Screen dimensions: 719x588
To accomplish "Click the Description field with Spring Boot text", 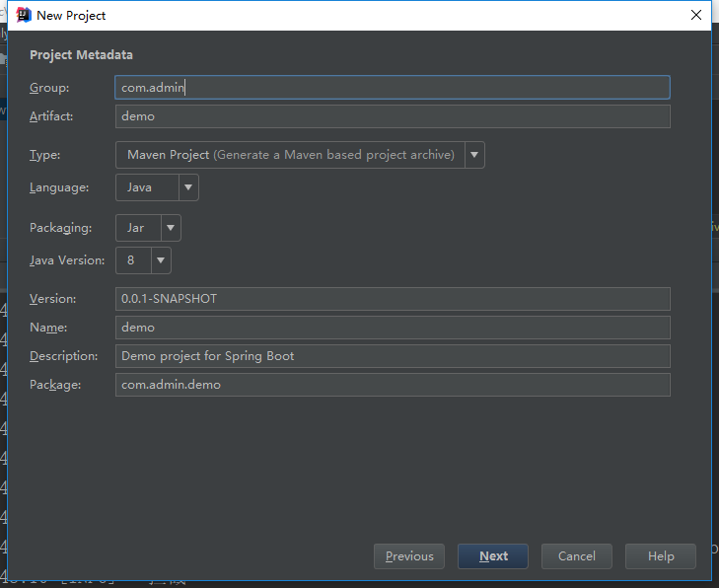I will [x=393, y=356].
